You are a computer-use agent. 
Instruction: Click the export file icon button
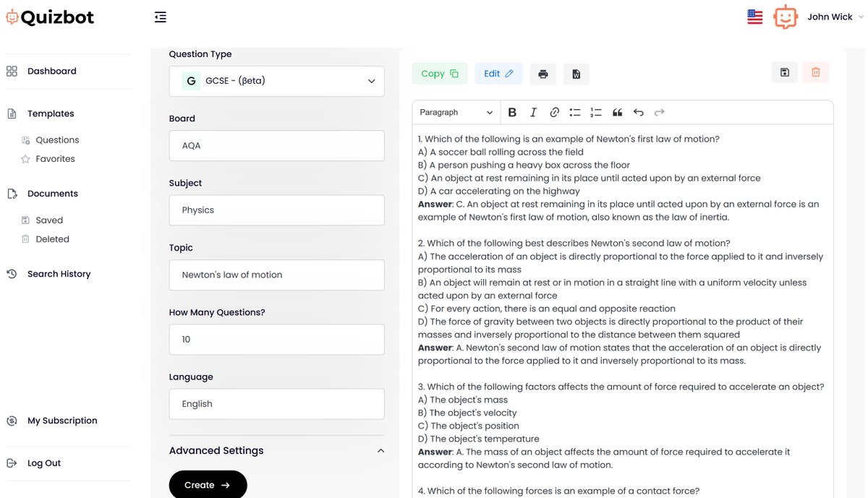pyautogui.click(x=576, y=74)
